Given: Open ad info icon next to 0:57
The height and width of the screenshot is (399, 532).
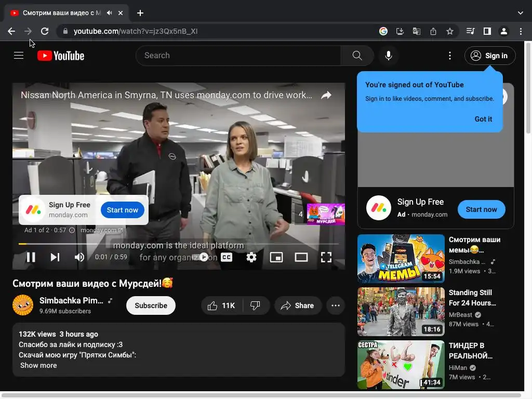Looking at the screenshot, I should pos(72,230).
